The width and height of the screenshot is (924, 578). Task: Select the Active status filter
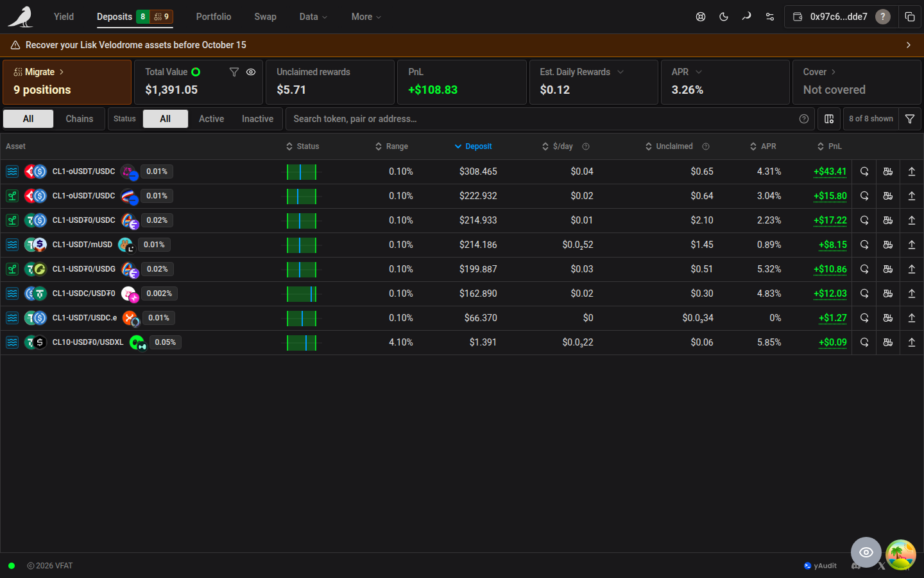pos(211,119)
